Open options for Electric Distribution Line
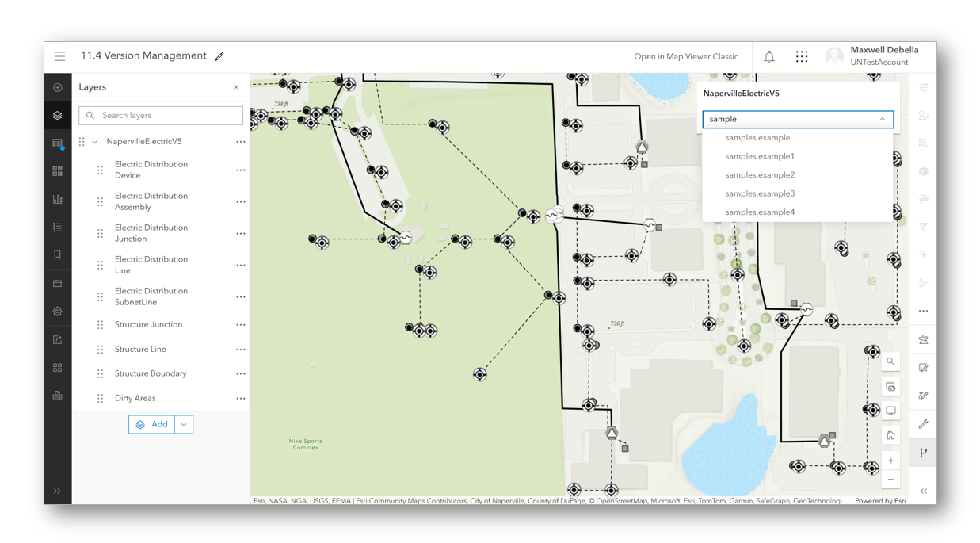 [x=241, y=266]
